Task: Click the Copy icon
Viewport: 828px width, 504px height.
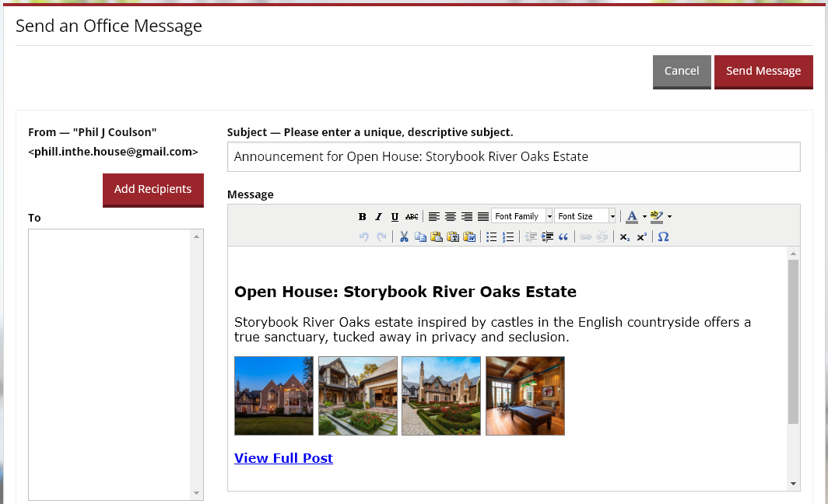Action: (x=420, y=236)
